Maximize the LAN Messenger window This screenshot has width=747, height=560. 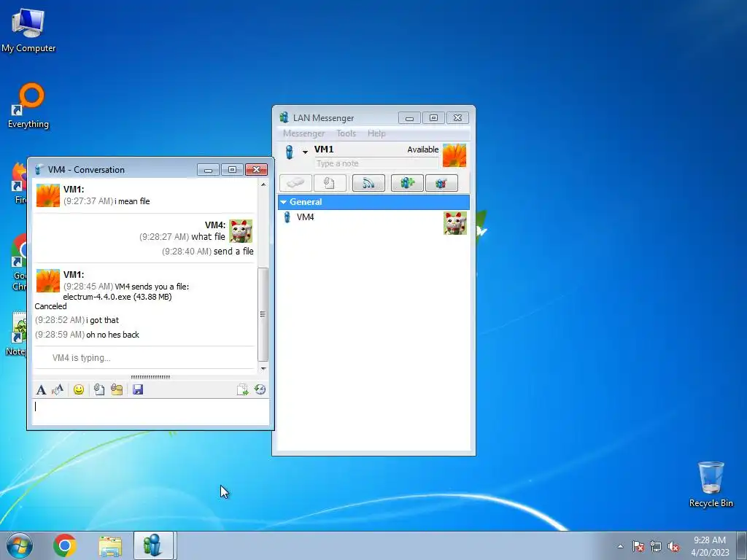coord(433,117)
